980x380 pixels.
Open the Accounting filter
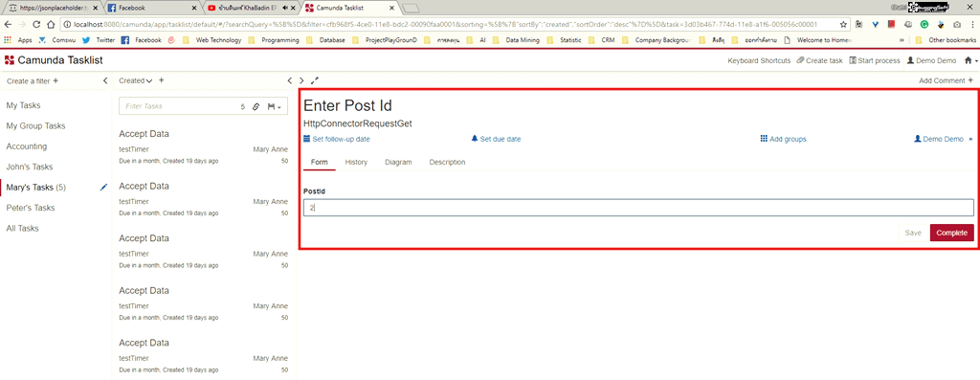click(26, 146)
